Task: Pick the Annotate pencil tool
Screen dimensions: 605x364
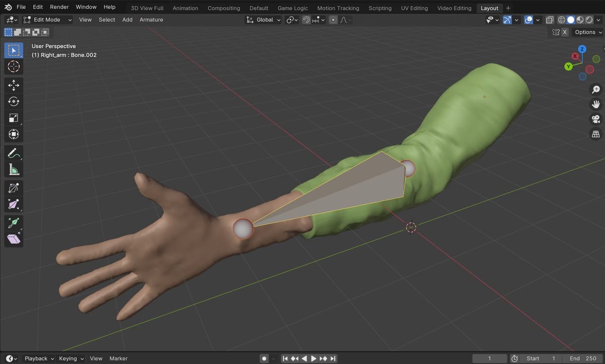Action: (14, 152)
